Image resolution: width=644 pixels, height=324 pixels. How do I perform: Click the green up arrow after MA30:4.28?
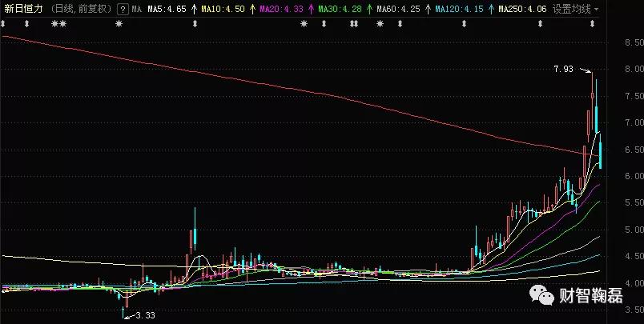pos(369,9)
